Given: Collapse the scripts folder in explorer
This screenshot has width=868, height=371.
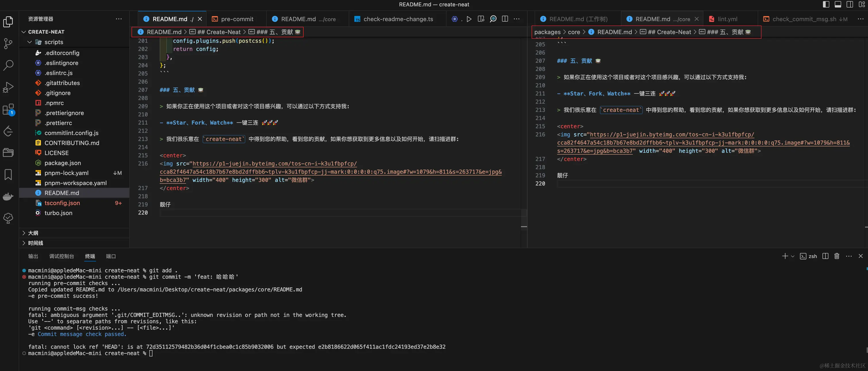Looking at the screenshot, I should pyautogui.click(x=30, y=42).
